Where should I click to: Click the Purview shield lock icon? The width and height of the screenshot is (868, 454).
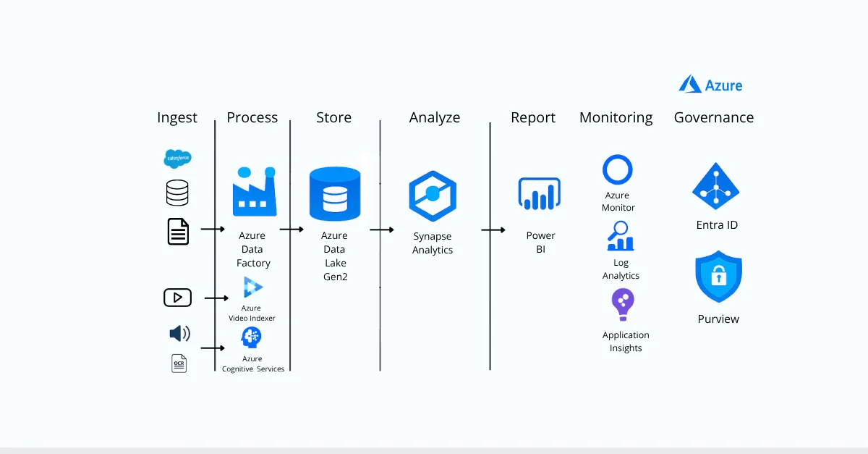tap(718, 277)
